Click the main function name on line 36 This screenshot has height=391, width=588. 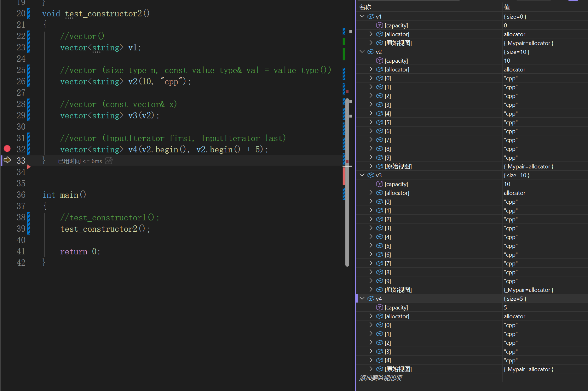pyautogui.click(x=69, y=195)
